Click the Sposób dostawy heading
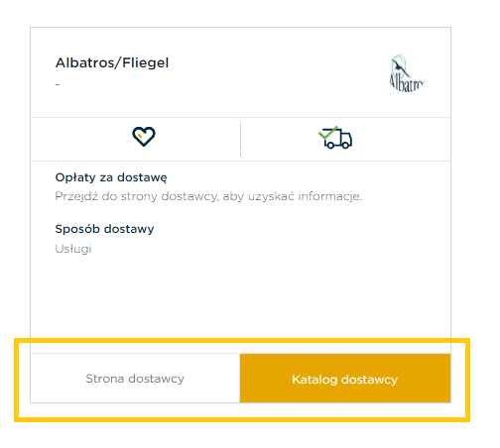The image size is (500, 448). tap(104, 229)
